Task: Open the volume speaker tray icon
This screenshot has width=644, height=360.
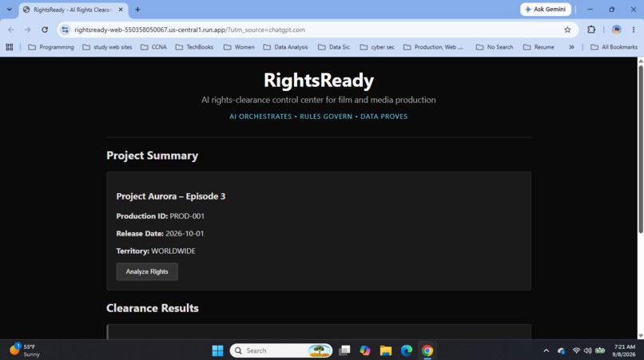Action: coord(588,350)
